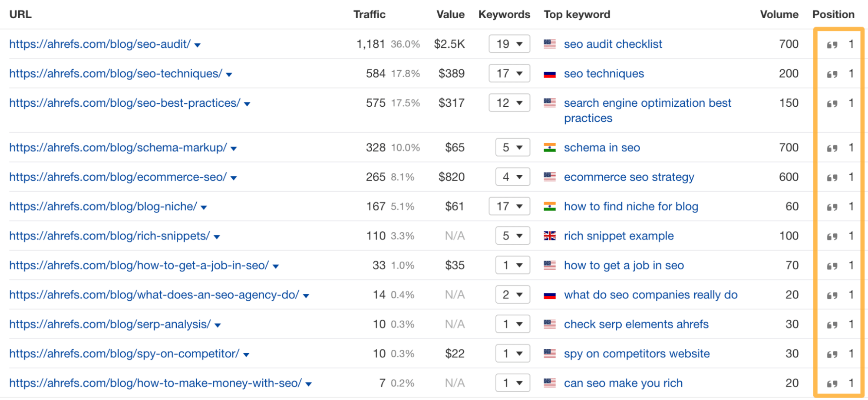This screenshot has height=400, width=868.
Task: Click the UK flag beside rich snippet example
Action: click(550, 236)
